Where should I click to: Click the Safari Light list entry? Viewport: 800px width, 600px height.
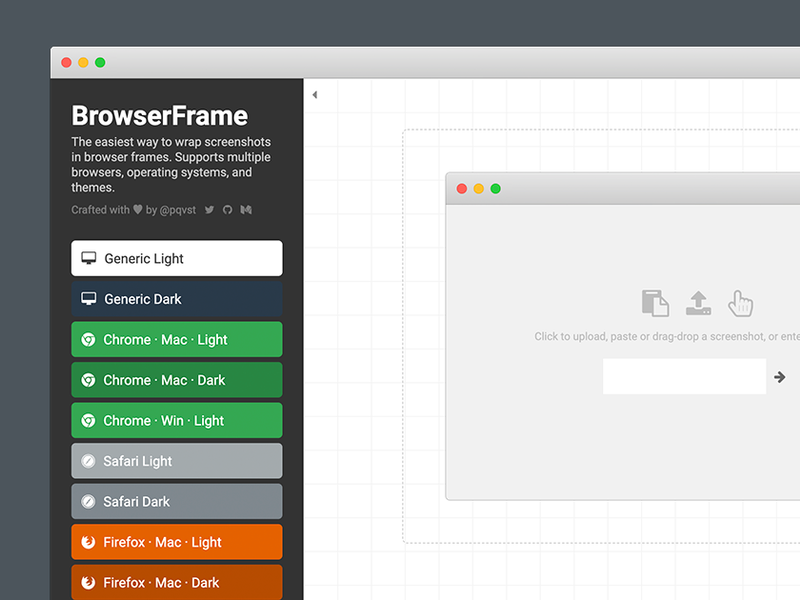coord(176,460)
